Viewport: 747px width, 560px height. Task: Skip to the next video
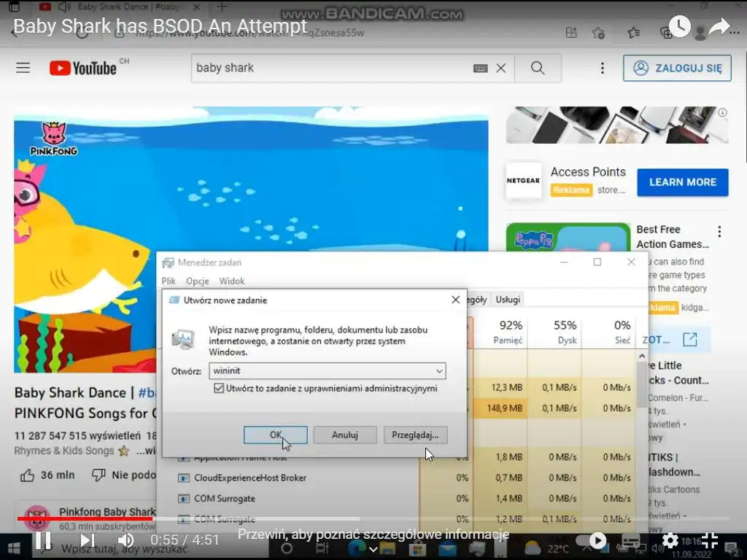[87, 540]
